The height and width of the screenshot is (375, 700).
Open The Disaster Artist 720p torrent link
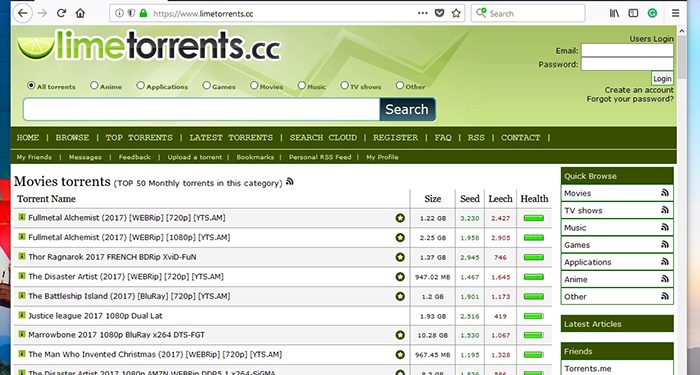126,276
